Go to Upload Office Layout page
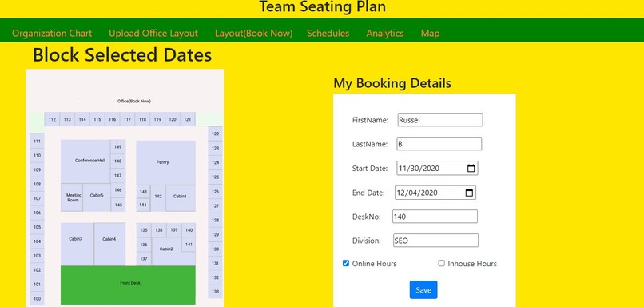The image size is (644, 307). (x=153, y=34)
